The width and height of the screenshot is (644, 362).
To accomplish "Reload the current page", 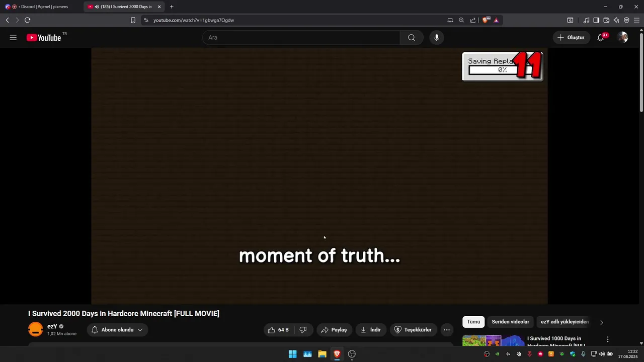I will click(27, 20).
